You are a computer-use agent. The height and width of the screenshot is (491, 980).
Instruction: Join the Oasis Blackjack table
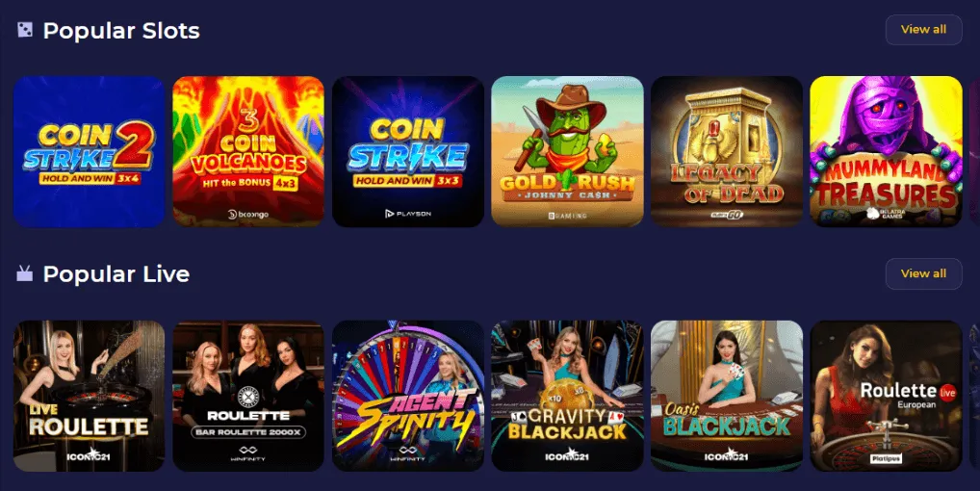(726, 396)
